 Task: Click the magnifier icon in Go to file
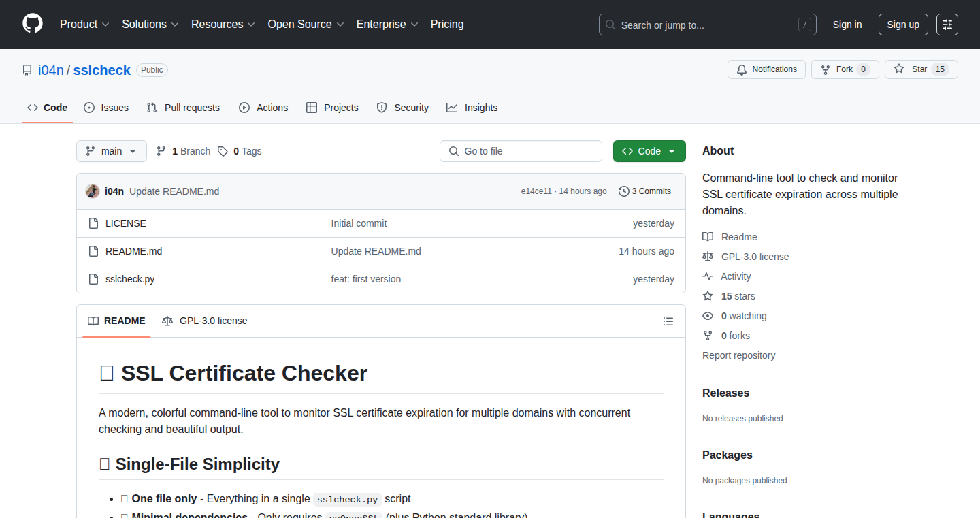(454, 151)
